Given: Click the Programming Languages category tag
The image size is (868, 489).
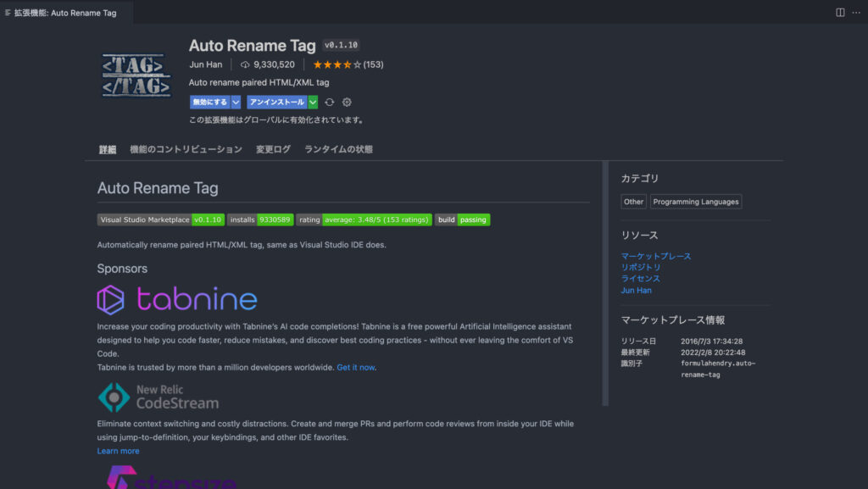Looking at the screenshot, I should pos(696,202).
